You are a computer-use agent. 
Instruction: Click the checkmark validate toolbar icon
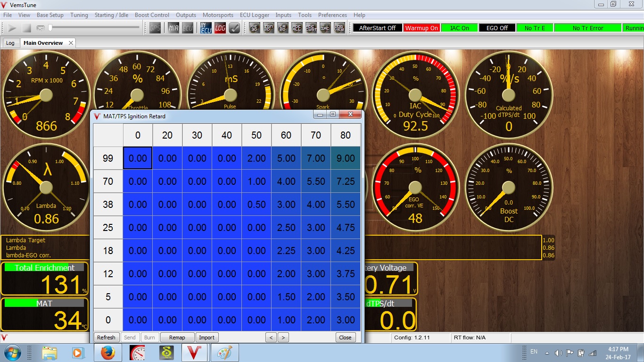(x=234, y=28)
